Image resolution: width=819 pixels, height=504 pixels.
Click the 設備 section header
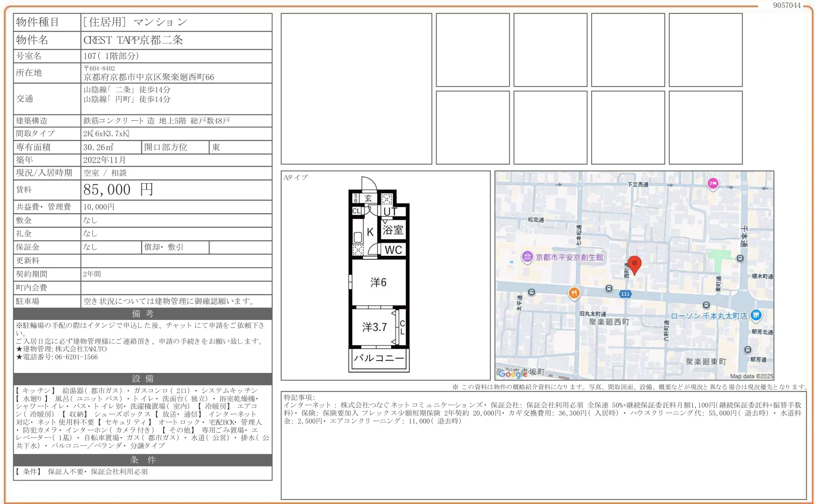point(141,378)
